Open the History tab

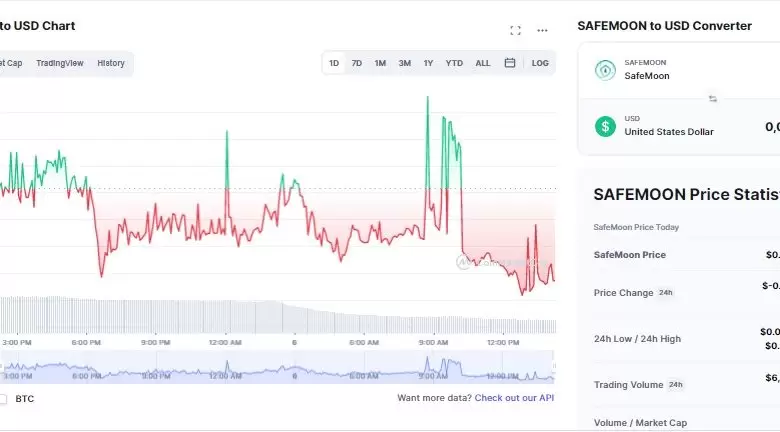[x=111, y=63]
